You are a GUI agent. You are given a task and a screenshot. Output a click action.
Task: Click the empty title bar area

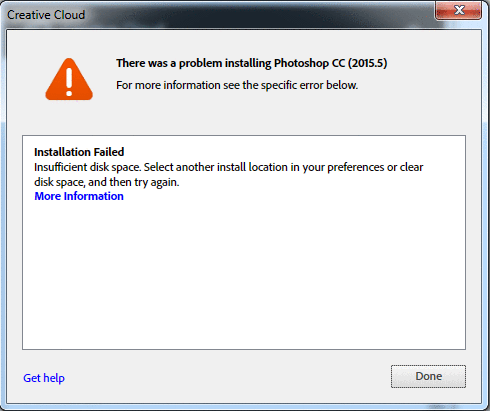(260, 15)
